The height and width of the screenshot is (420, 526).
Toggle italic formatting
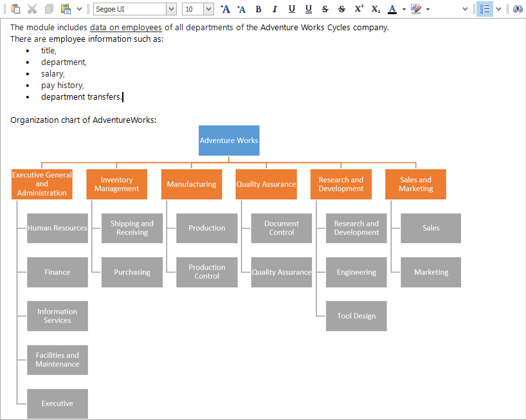275,9
